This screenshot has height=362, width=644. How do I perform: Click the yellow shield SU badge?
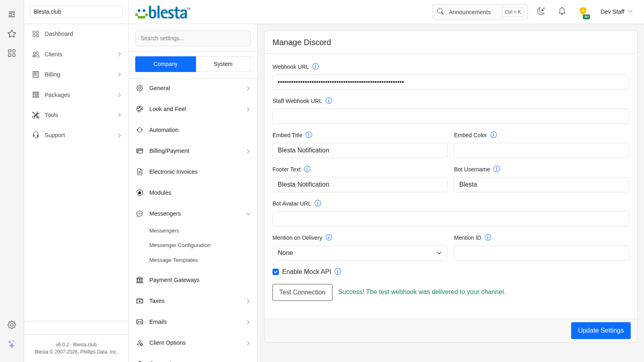pyautogui.click(x=584, y=12)
